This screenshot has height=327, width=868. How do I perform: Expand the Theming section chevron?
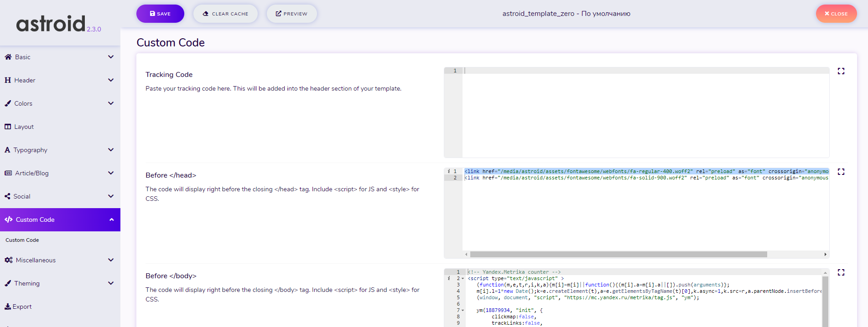[x=111, y=283]
